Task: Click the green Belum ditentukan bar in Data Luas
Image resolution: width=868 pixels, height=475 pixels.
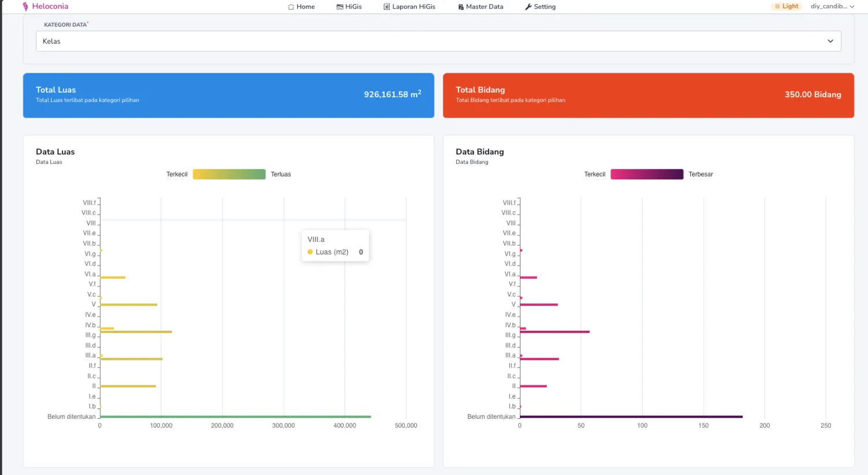Action: tap(235, 417)
